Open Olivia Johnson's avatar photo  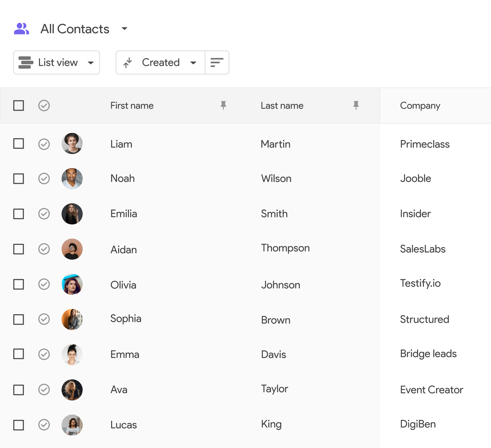tap(72, 284)
